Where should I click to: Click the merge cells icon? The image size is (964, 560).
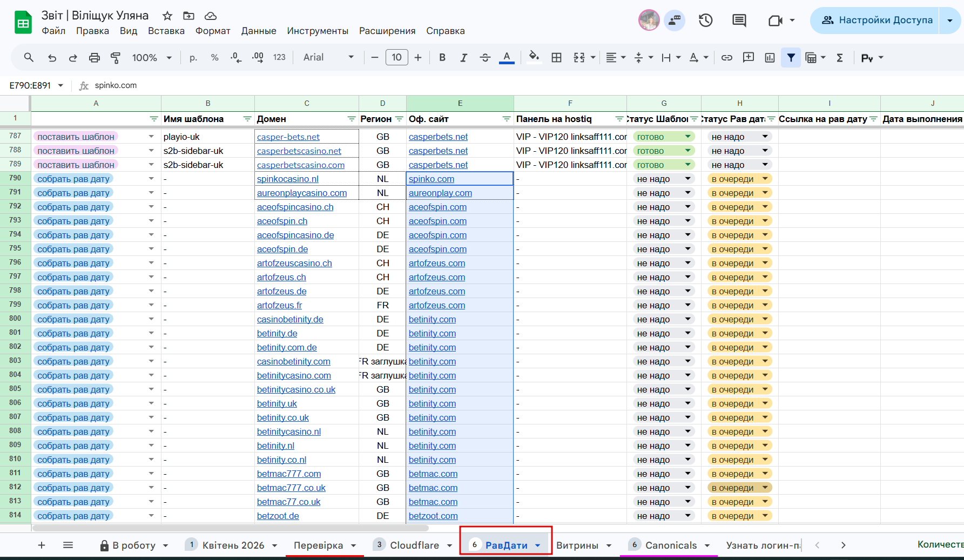579,58
